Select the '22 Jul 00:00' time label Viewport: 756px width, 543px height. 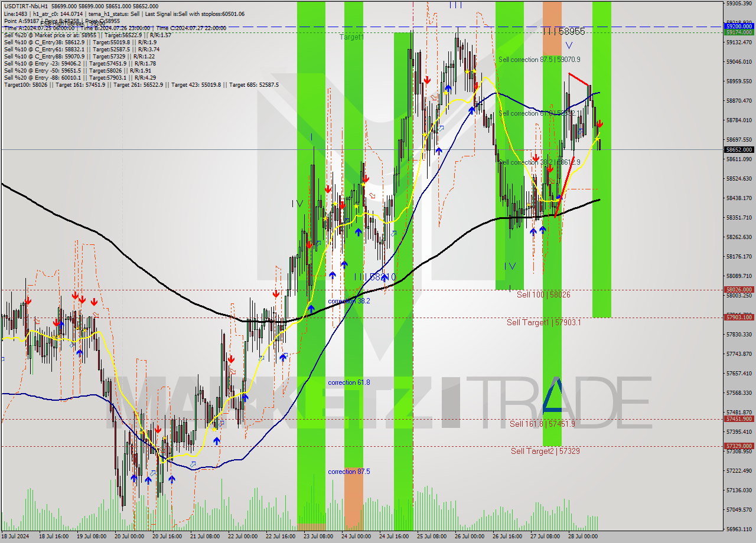point(242,537)
